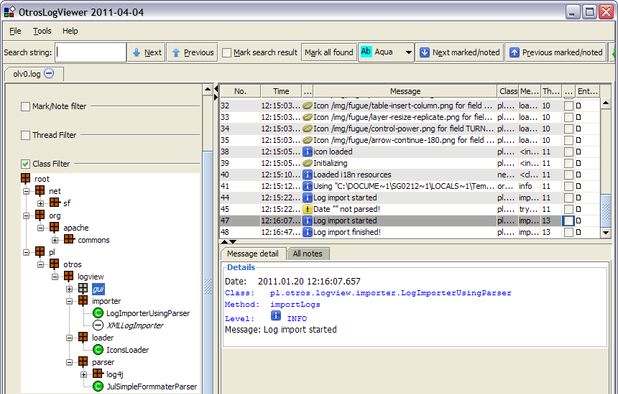Sort by the Message column header

coord(405,91)
